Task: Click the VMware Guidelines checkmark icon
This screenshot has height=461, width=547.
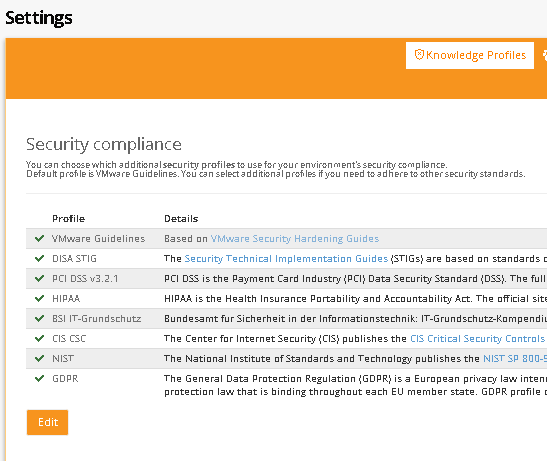Action: (39, 238)
